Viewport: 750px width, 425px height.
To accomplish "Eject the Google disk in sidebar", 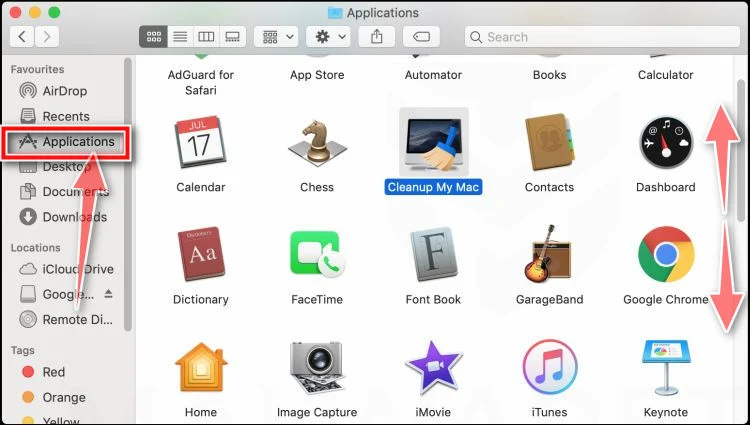I will point(109,294).
